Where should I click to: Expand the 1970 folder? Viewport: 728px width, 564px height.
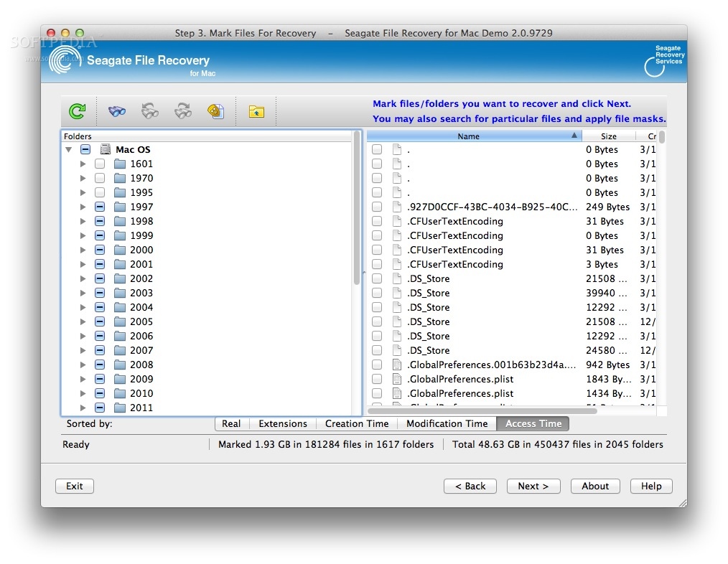pyautogui.click(x=83, y=178)
